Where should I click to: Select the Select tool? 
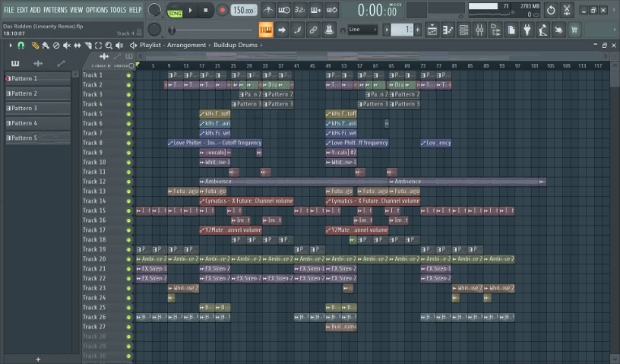(98, 45)
